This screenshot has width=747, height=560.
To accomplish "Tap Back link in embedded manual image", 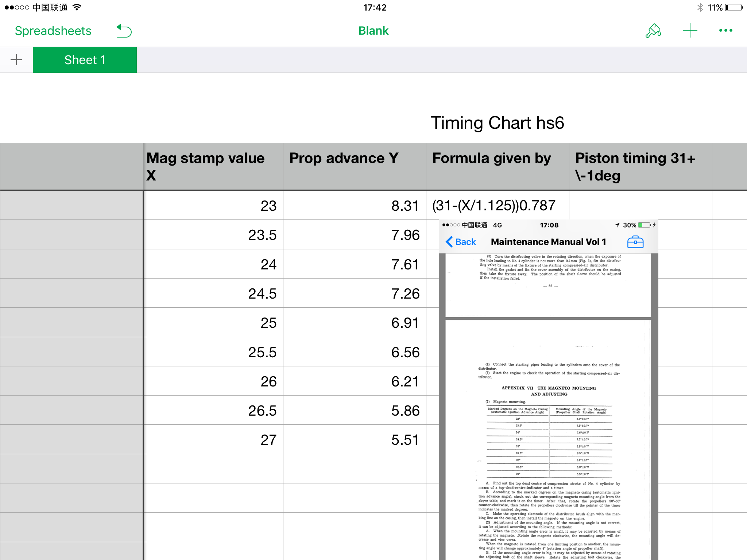I will pyautogui.click(x=461, y=242).
